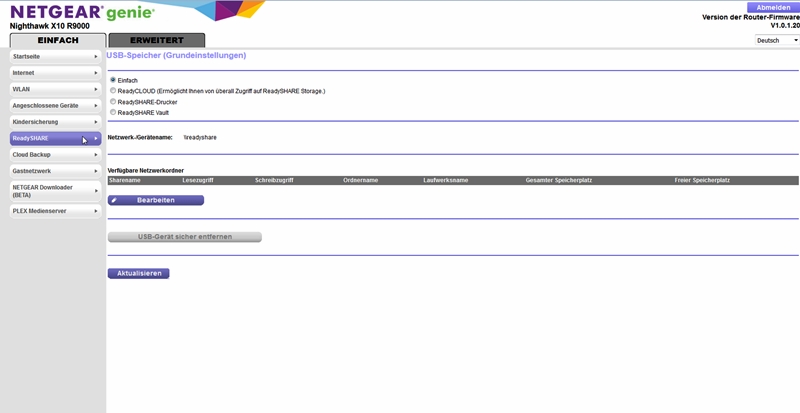Select the ReadyCLOUD radio option

[112, 91]
